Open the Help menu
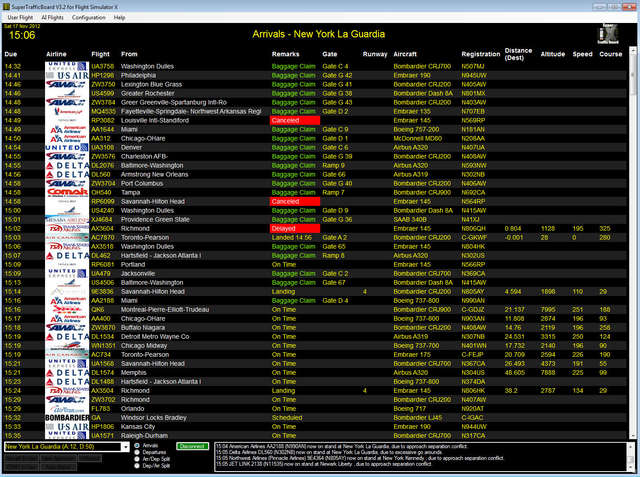Viewport: 640px width, 477px height. 119,18
